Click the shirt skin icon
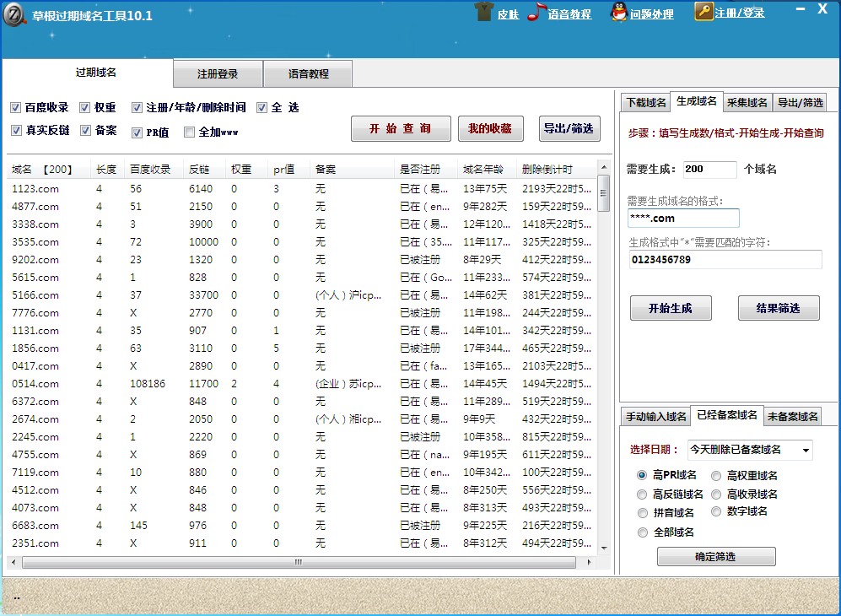The image size is (841, 616). tap(484, 11)
